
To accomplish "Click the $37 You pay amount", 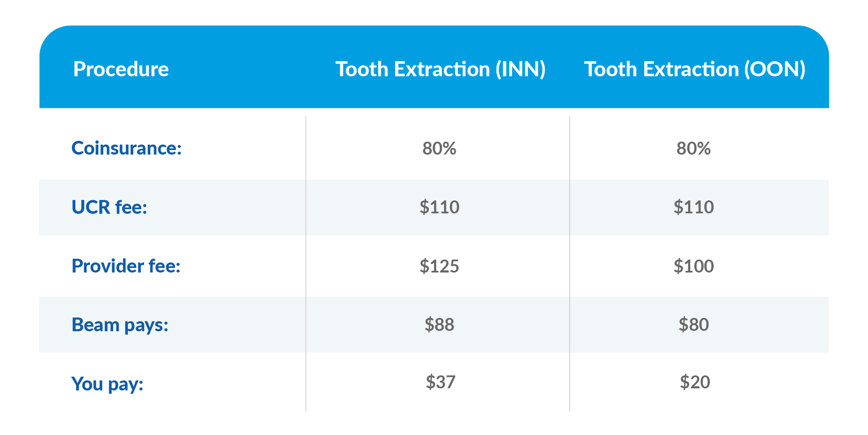I will 440,382.
